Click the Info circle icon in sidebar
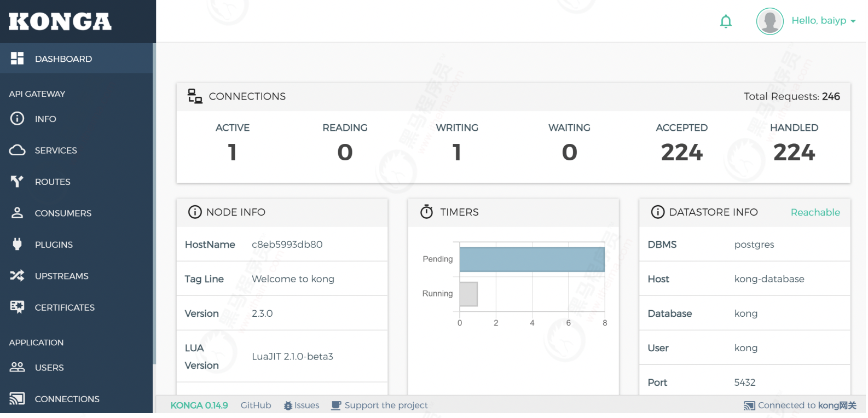The height and width of the screenshot is (418, 868). 18,118
